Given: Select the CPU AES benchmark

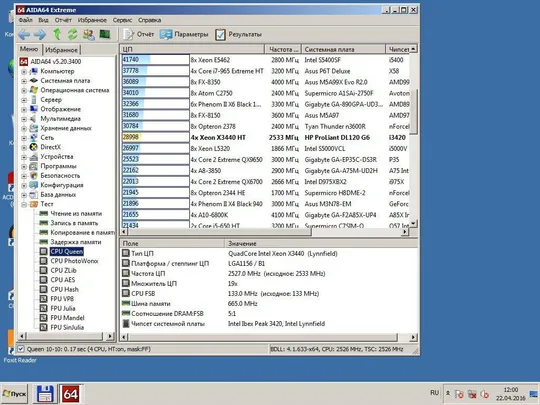Looking at the screenshot, I should (x=63, y=280).
